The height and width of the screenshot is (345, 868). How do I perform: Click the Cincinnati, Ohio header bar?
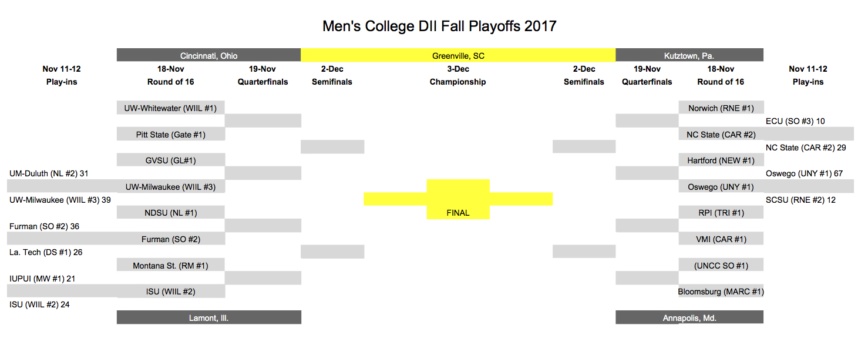click(209, 55)
